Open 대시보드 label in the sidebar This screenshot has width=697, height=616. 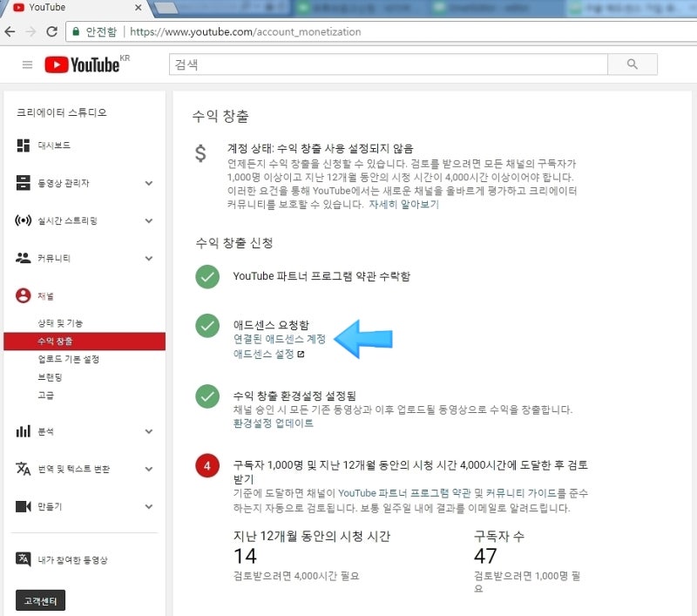pos(54,146)
